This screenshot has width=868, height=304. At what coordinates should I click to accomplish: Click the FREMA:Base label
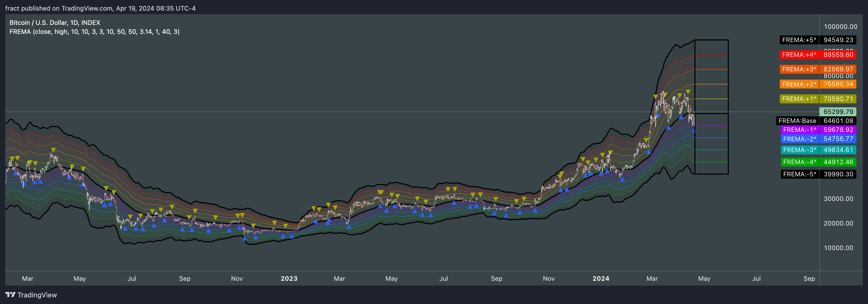point(797,121)
